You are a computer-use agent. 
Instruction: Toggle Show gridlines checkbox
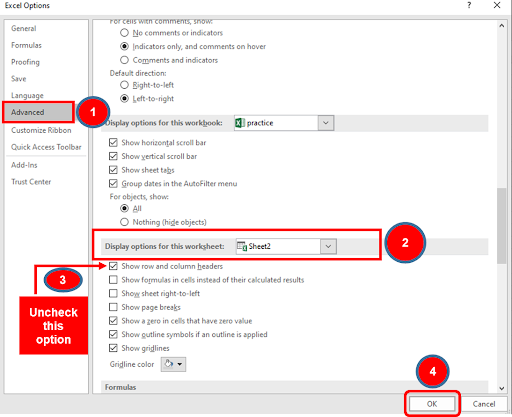(x=113, y=348)
